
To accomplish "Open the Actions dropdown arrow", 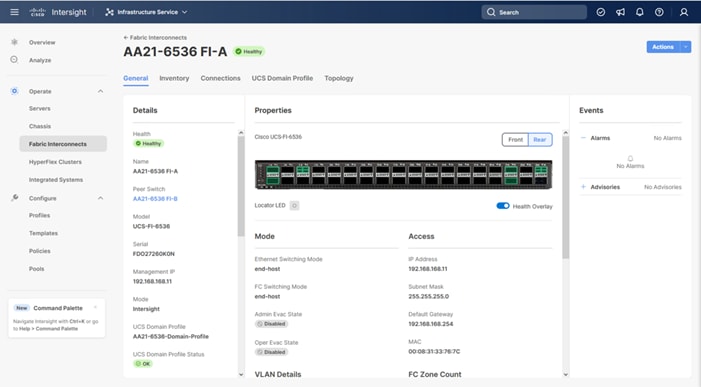I will pos(685,47).
